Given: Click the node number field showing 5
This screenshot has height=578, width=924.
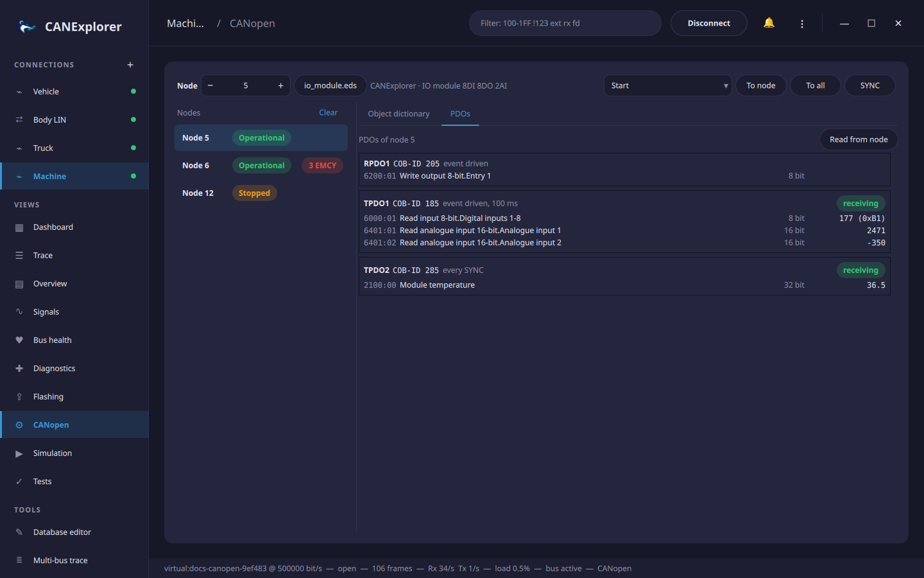Looking at the screenshot, I should click(x=246, y=85).
